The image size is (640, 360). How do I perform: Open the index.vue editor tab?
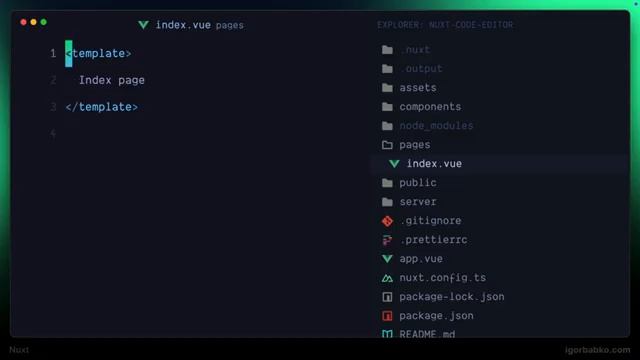pos(191,25)
